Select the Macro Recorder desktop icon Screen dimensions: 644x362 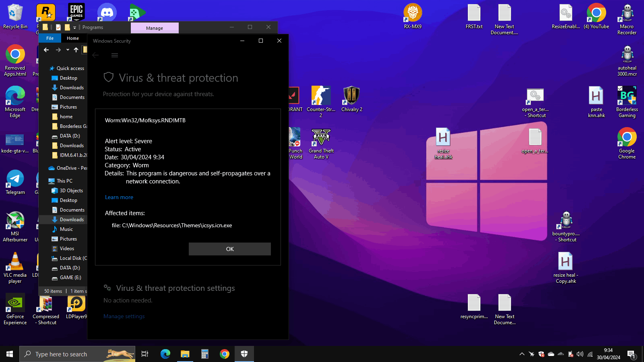627,19
